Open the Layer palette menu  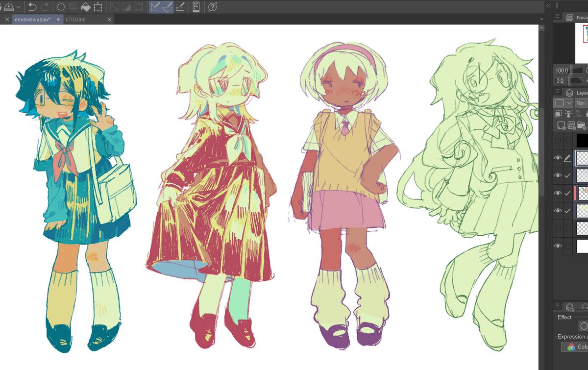pyautogui.click(x=557, y=92)
